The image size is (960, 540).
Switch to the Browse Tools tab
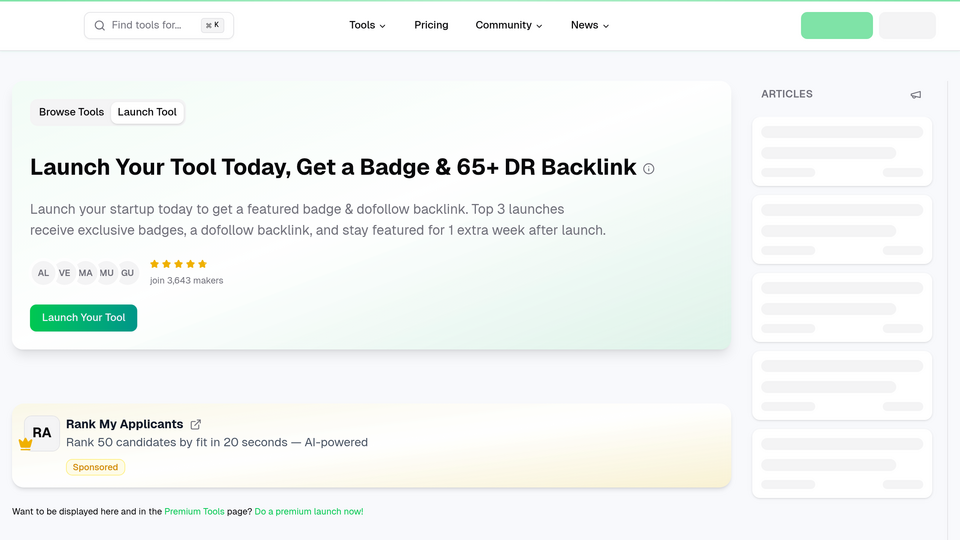(x=72, y=112)
